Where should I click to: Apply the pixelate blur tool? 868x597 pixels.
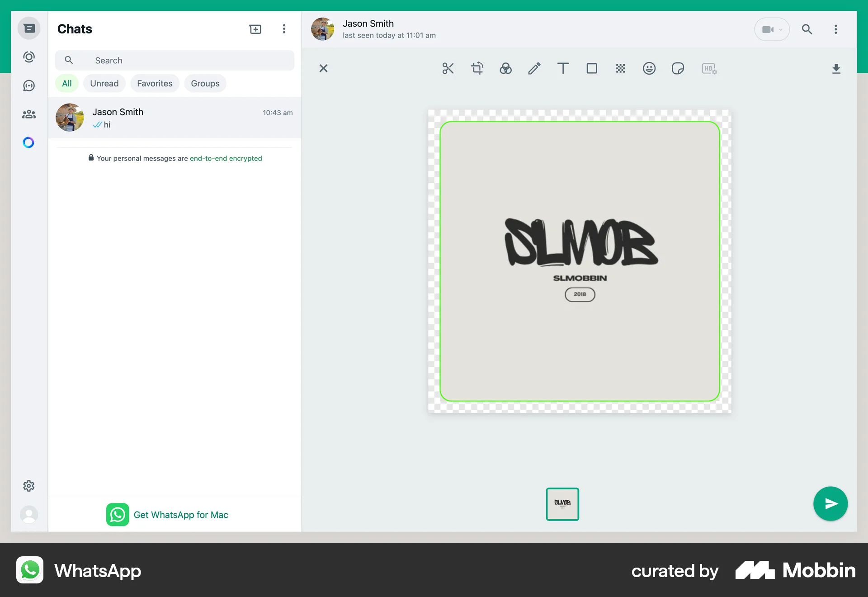[x=620, y=68]
